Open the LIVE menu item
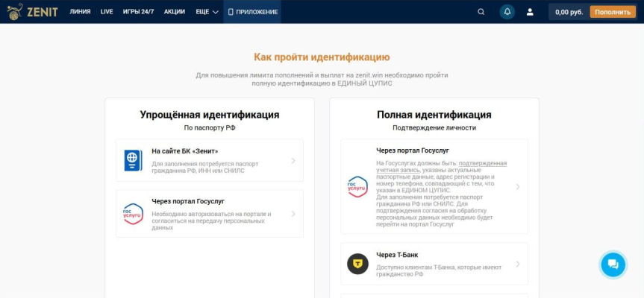The width and height of the screenshot is (644, 298). tap(107, 12)
